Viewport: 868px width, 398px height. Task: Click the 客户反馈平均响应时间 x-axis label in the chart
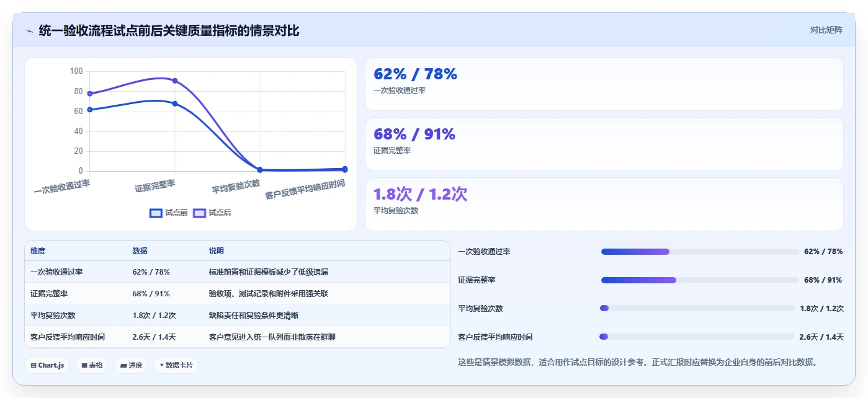pos(305,189)
